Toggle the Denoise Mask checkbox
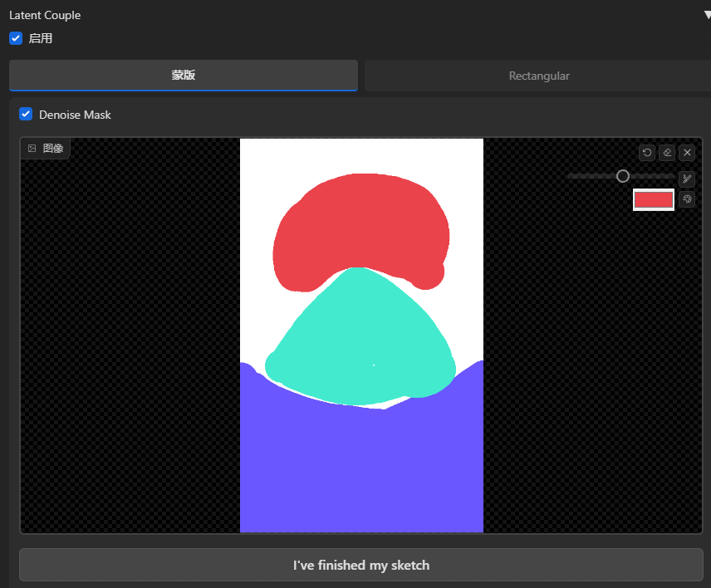Viewport: 711px width, 588px height. click(x=26, y=114)
